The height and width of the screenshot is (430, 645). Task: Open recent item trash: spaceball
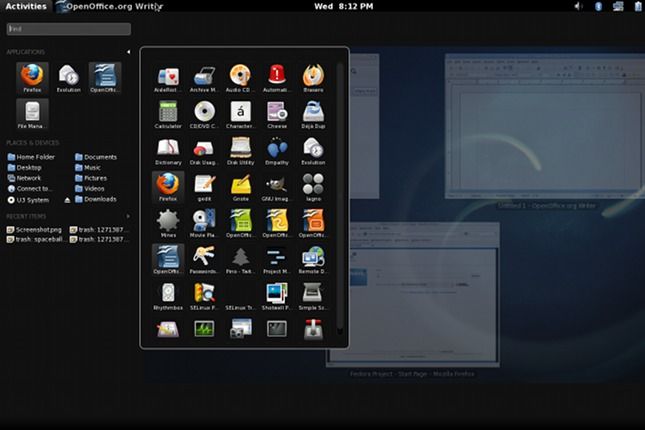pos(36,239)
